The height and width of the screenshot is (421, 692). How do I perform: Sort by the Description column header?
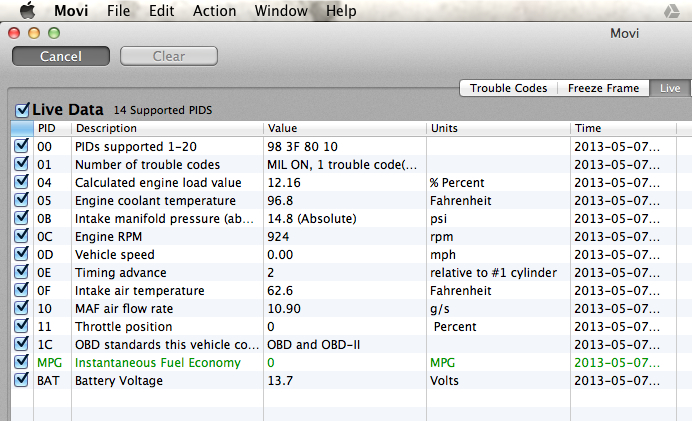[167, 128]
